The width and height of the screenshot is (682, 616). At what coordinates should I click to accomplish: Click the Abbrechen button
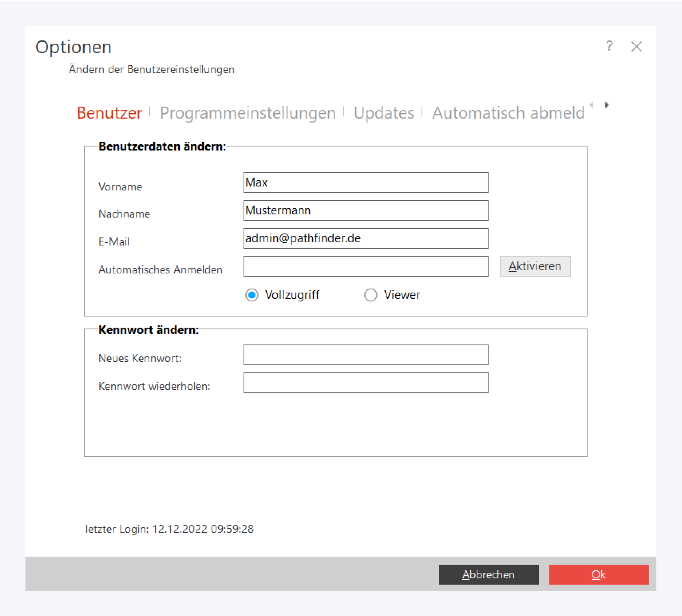[x=488, y=574]
